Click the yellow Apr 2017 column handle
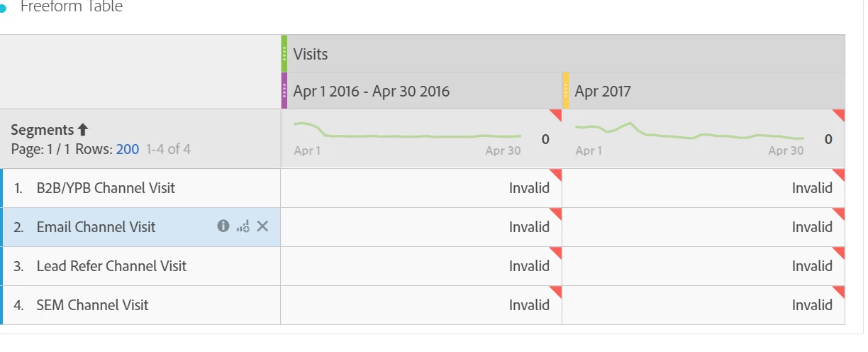 565,91
